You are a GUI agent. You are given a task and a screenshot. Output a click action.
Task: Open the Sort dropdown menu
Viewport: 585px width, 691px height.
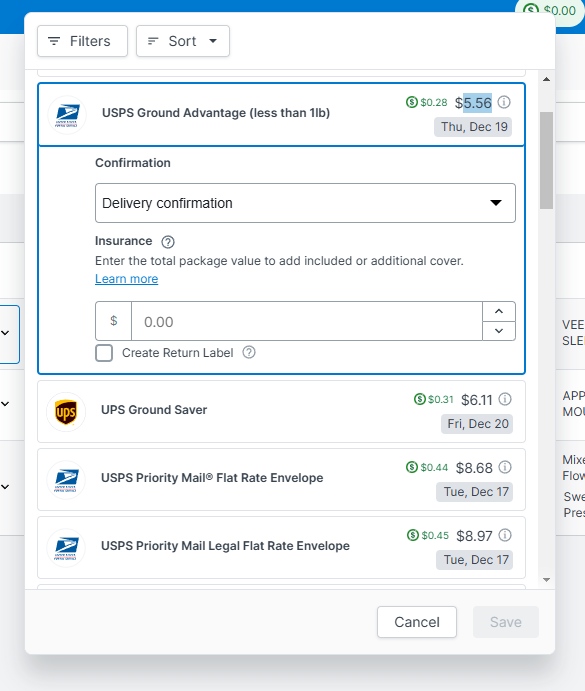[183, 41]
